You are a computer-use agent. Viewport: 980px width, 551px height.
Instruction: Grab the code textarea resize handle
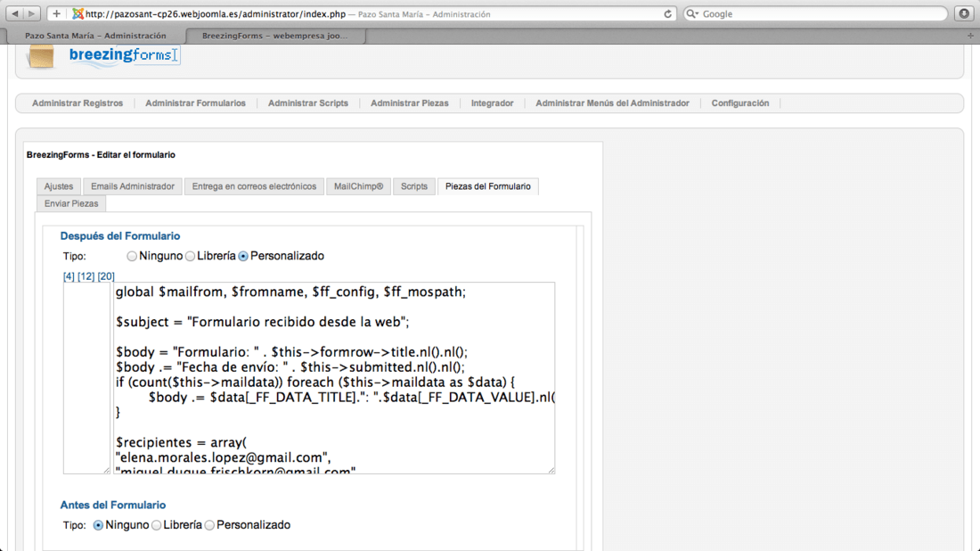[551, 471]
